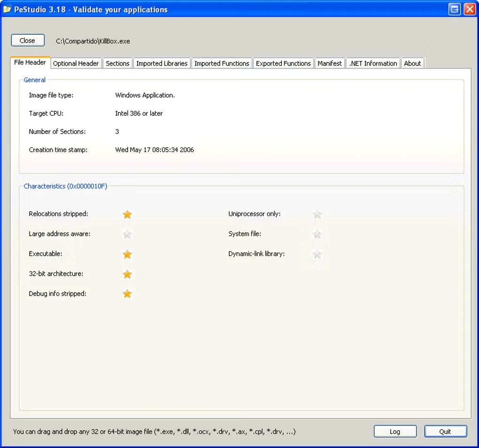Select the File Header tab
The height and width of the screenshot is (448, 479).
30,62
